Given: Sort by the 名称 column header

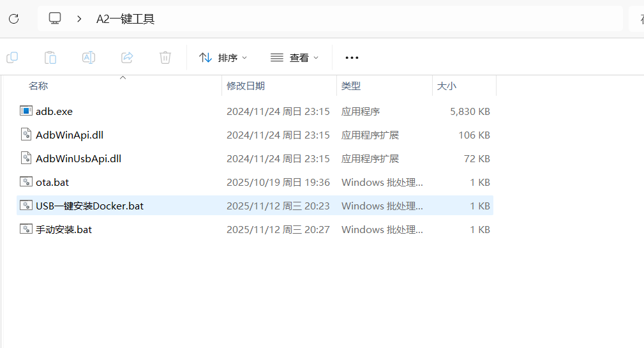Looking at the screenshot, I should pos(39,86).
